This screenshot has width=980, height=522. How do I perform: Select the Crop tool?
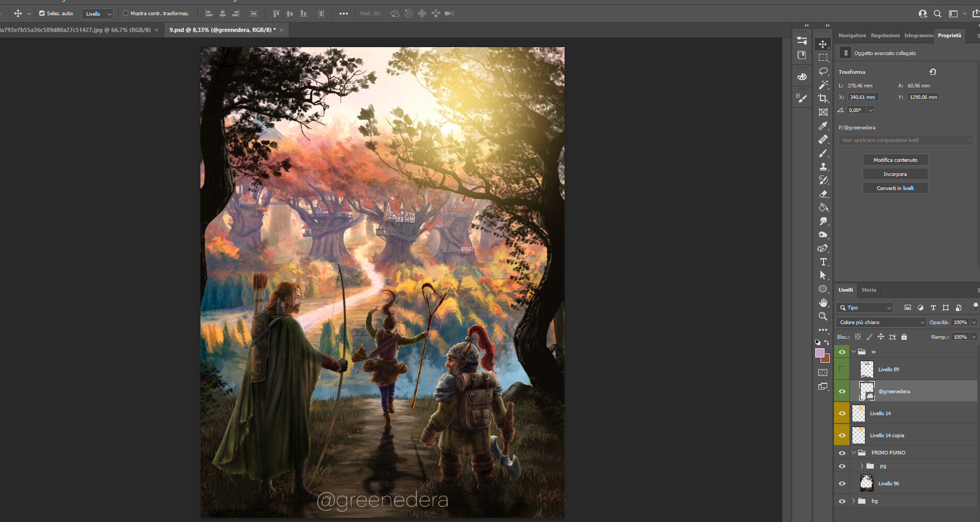[823, 98]
